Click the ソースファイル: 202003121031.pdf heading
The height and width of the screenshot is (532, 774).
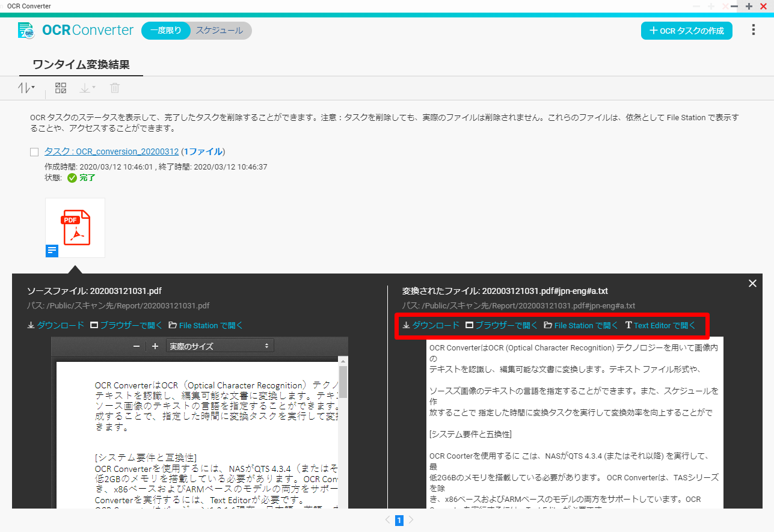tap(94, 291)
